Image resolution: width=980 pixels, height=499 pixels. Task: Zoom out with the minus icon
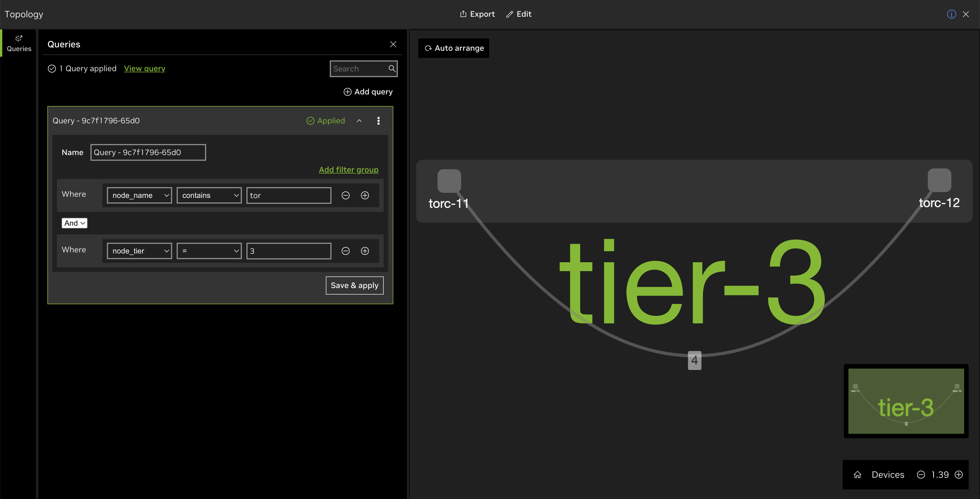pyautogui.click(x=921, y=475)
